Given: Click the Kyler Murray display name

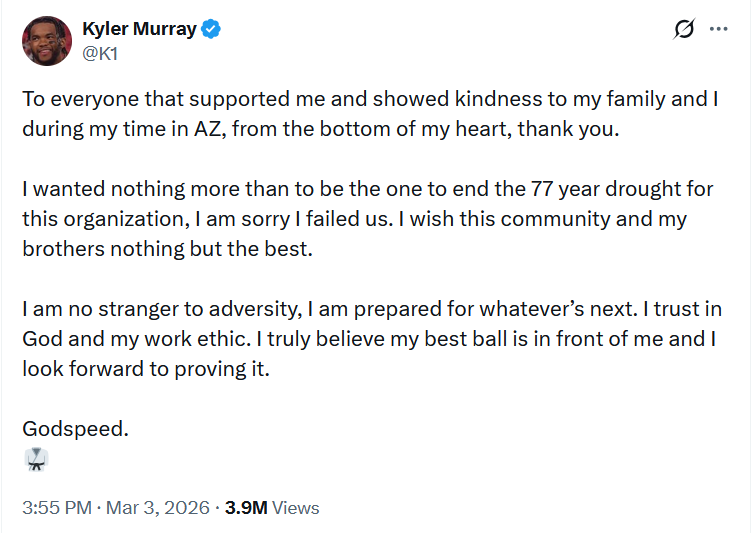Looking at the screenshot, I should click(139, 29).
